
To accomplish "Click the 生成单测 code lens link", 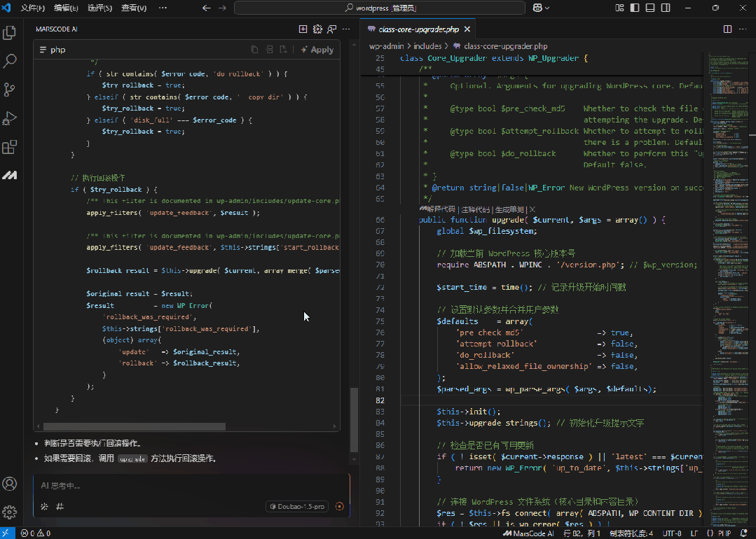I will point(509,209).
